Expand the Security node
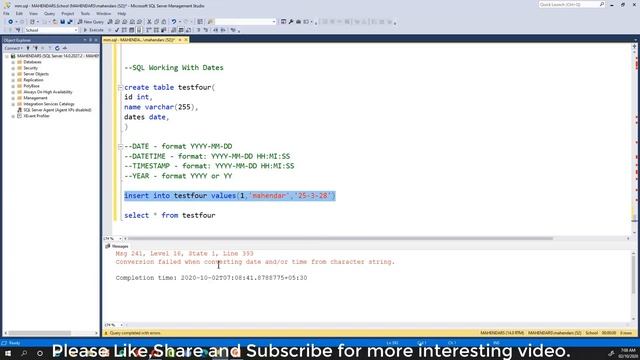Image resolution: width=640 pixels, height=360 pixels. point(13,68)
